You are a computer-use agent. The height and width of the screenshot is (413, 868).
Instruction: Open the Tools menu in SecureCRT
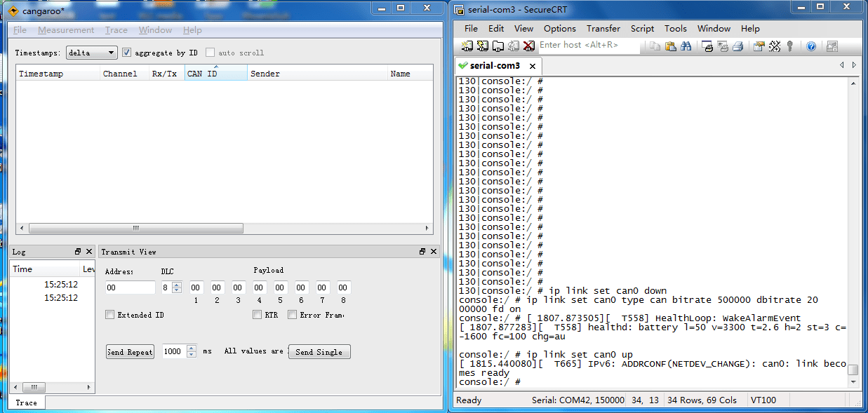[x=676, y=29]
